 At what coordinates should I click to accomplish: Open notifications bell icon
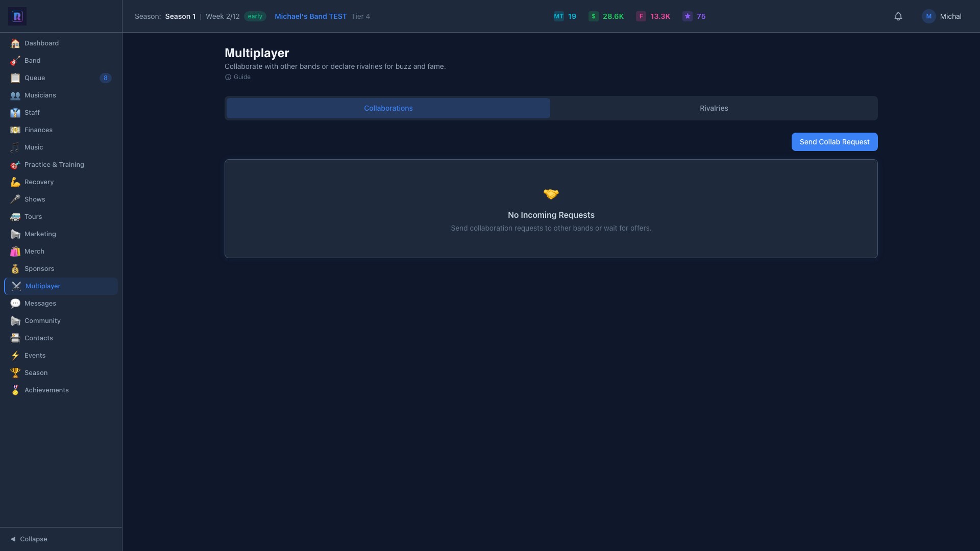click(x=898, y=16)
